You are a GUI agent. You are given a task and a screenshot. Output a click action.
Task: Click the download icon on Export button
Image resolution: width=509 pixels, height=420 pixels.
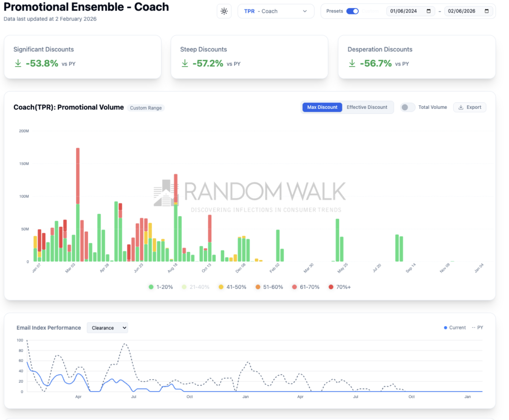coord(461,107)
